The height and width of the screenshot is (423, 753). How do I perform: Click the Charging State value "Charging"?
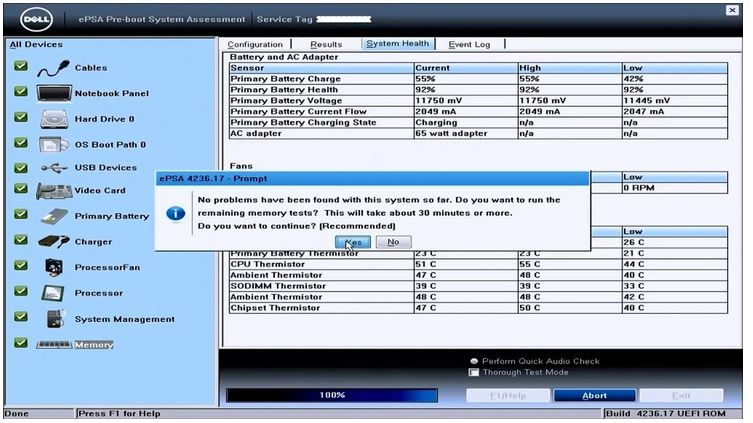[x=437, y=122]
